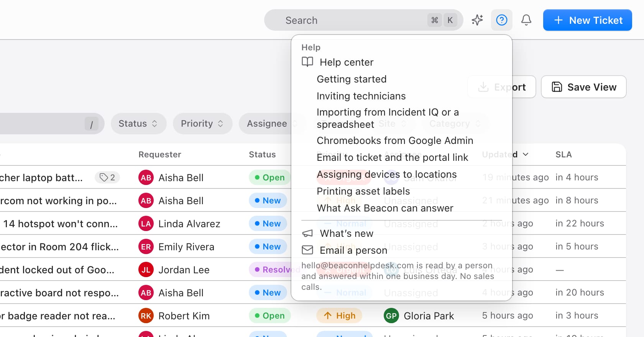
Task: Open the Inviting technicians article
Action: (x=361, y=96)
